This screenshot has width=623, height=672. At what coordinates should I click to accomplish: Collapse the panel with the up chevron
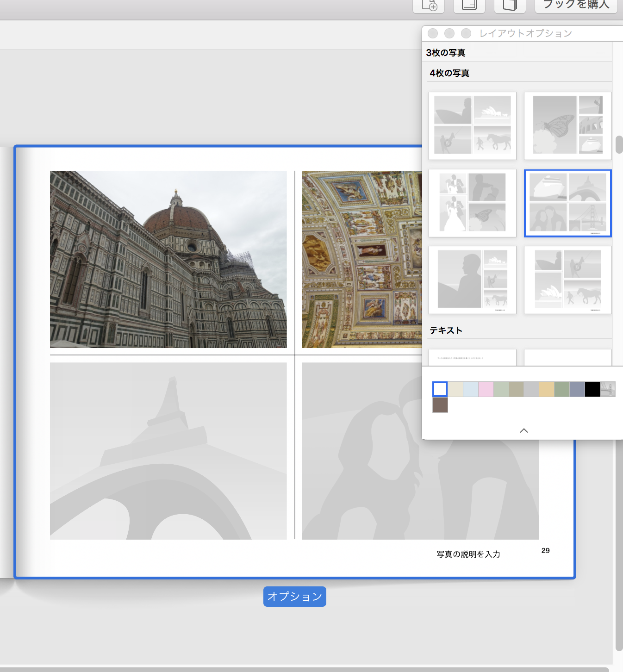[x=524, y=430]
